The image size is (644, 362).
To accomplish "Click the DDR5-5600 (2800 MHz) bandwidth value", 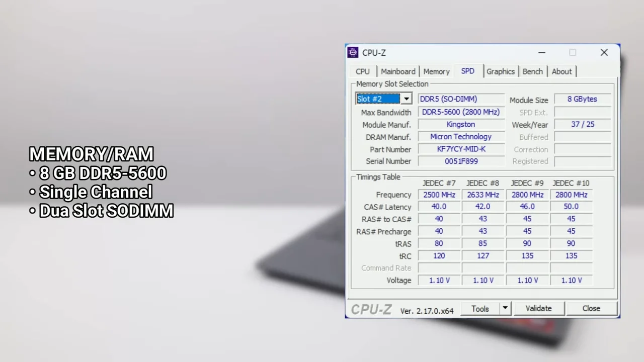I will pyautogui.click(x=460, y=112).
